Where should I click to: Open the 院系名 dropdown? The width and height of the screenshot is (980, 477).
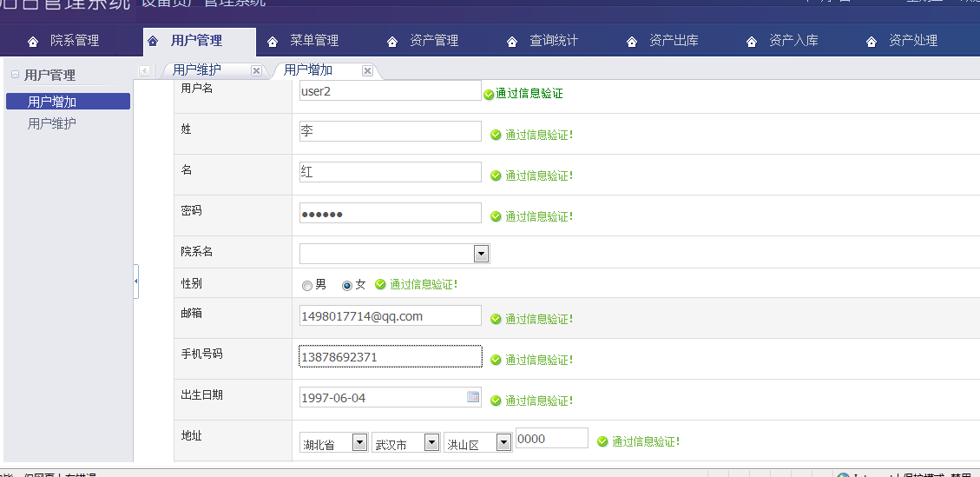point(481,254)
